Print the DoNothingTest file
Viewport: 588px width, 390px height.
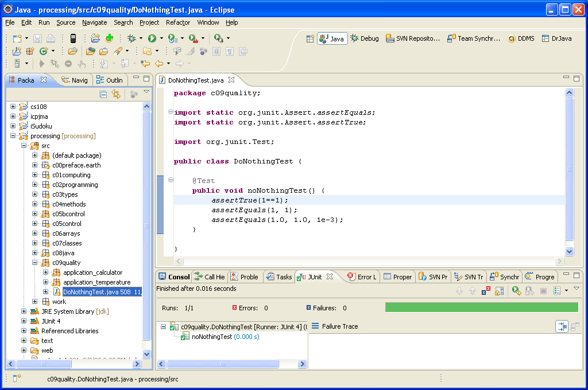point(51,38)
